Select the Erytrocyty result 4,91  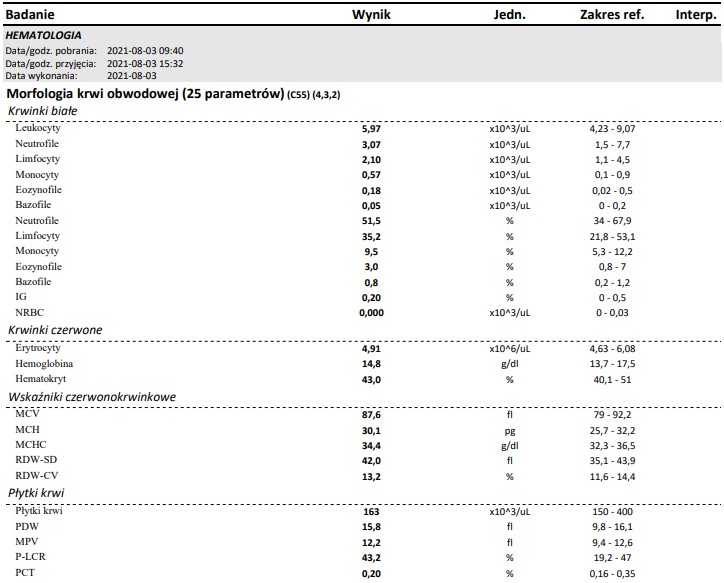pos(371,349)
